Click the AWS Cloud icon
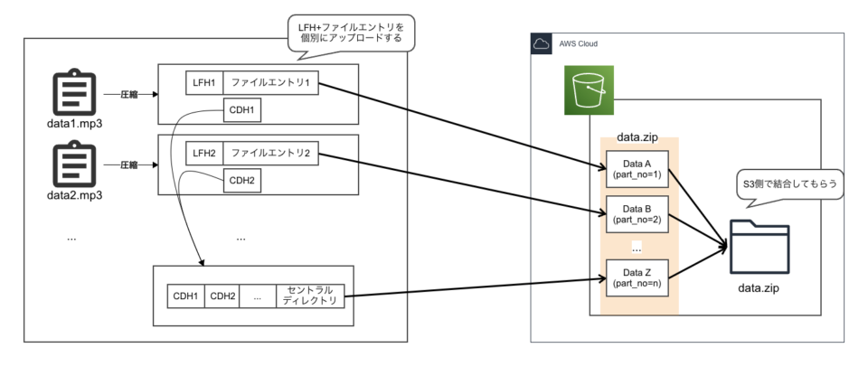Image resolution: width=868 pixels, height=376 pixels. 542,43
